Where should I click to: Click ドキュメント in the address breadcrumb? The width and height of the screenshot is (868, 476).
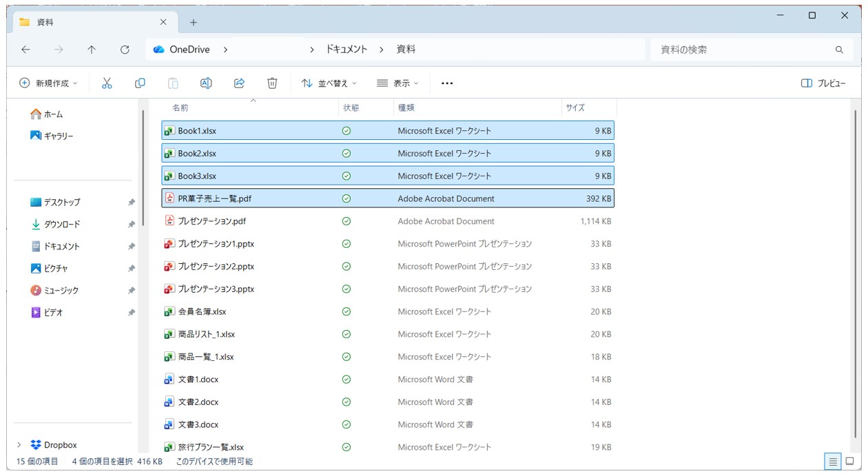(x=347, y=50)
